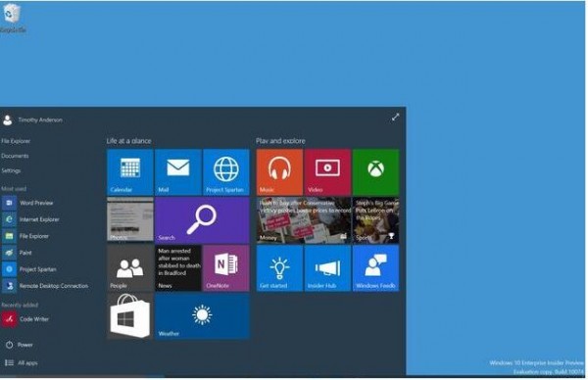The height and width of the screenshot is (380, 588).
Task: Open Settings from the Start menu
Action: tap(11, 170)
